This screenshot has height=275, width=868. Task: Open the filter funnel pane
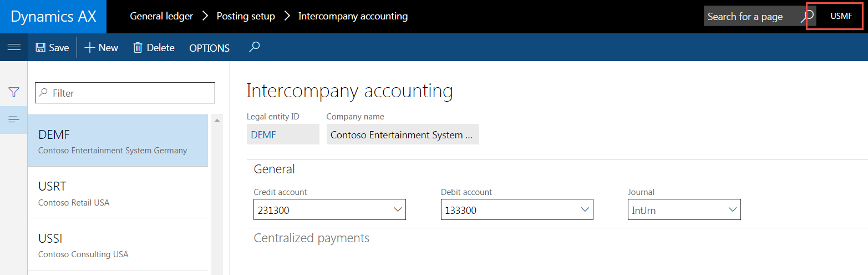coord(14,92)
